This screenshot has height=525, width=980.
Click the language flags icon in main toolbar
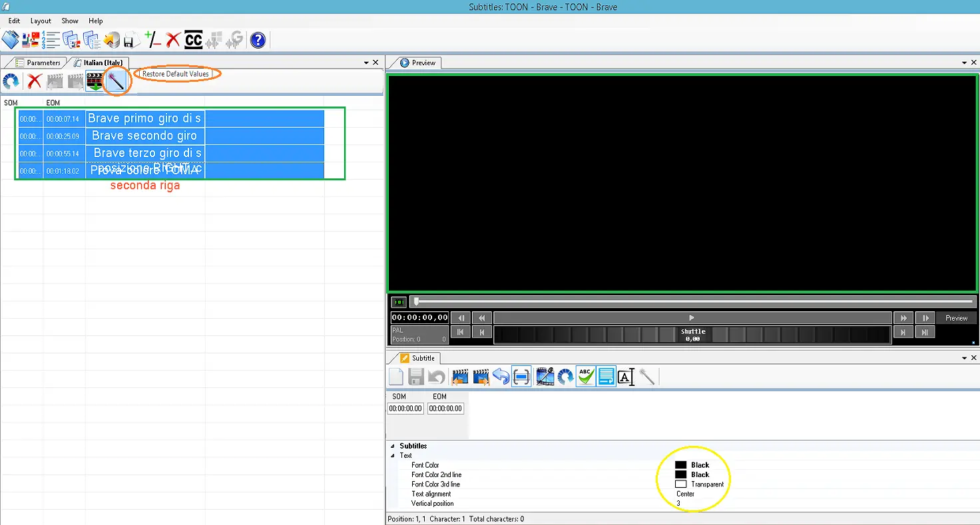click(x=31, y=40)
